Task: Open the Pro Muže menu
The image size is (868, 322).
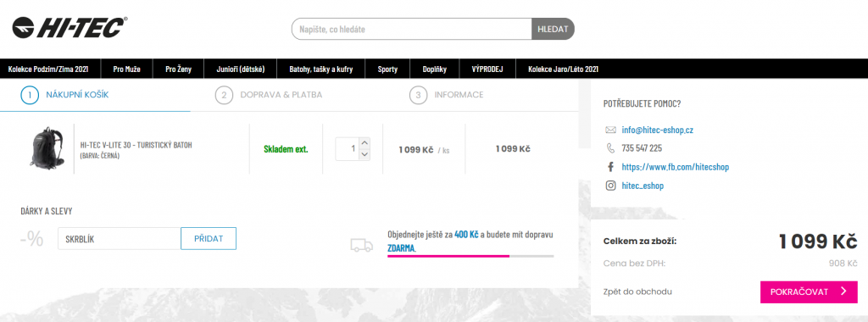Action: 127,69
